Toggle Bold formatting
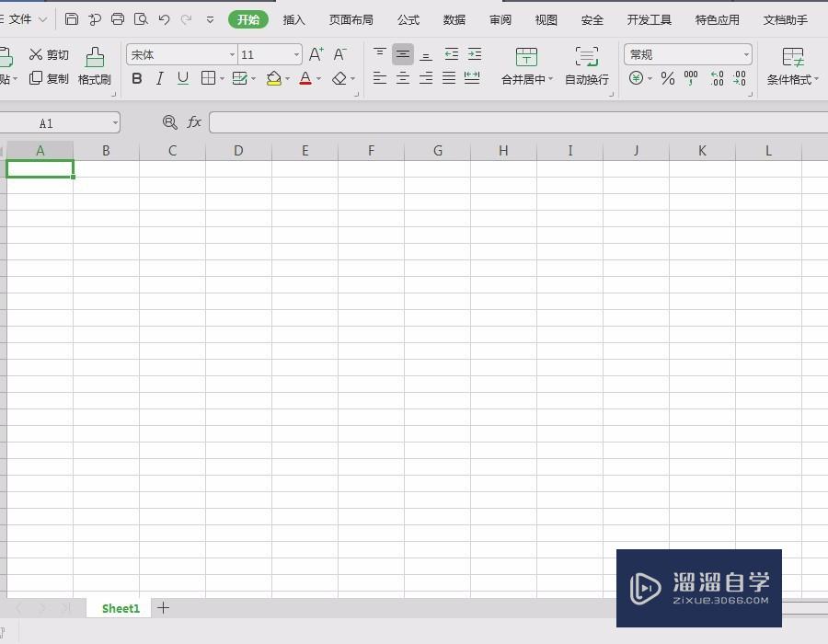This screenshot has height=644, width=828. [137, 78]
